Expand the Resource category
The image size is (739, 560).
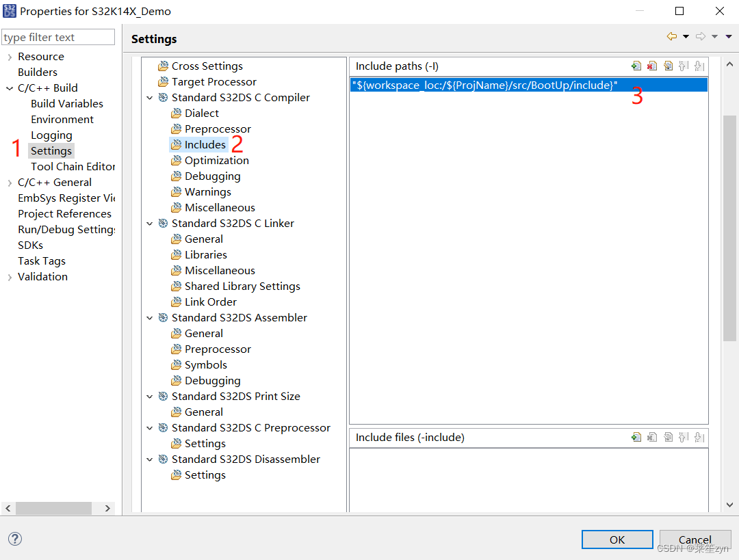[x=10, y=57]
